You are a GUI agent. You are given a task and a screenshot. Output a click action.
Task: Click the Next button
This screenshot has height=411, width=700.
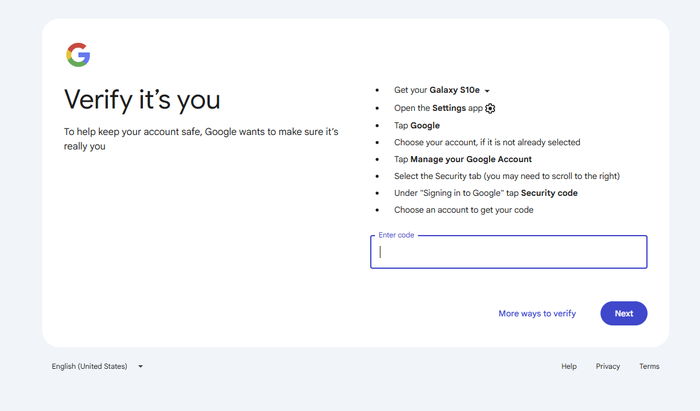(624, 313)
